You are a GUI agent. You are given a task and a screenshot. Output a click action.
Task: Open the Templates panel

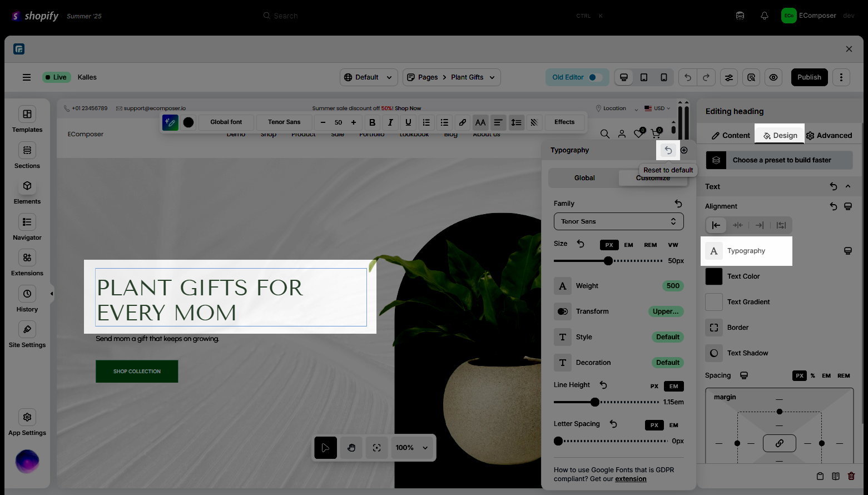27,120
